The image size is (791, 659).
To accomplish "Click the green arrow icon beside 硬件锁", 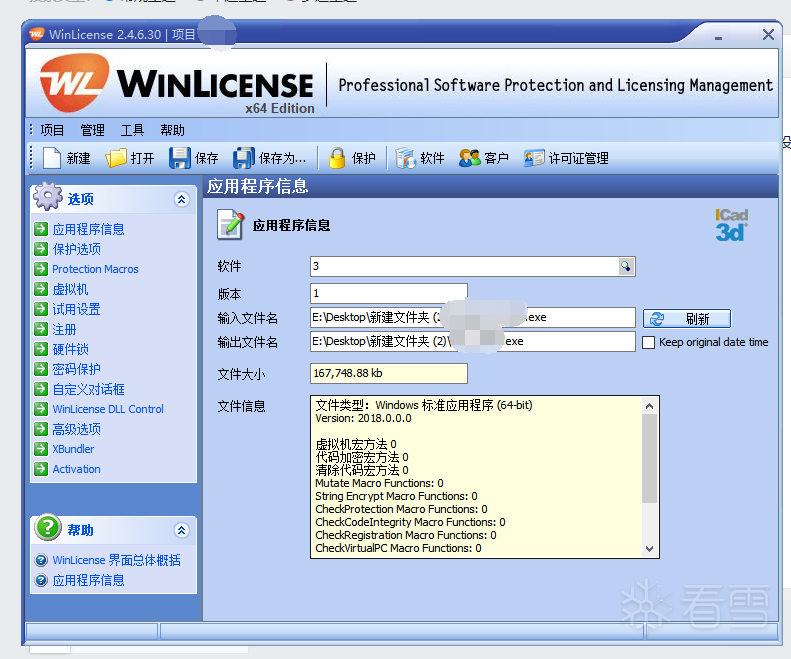I will 41,349.
